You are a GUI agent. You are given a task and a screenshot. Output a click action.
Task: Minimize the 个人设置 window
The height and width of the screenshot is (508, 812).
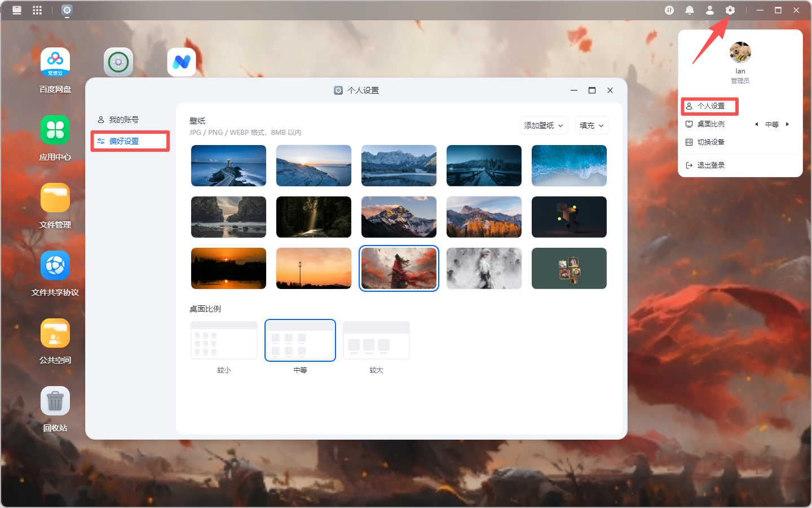pyautogui.click(x=574, y=90)
